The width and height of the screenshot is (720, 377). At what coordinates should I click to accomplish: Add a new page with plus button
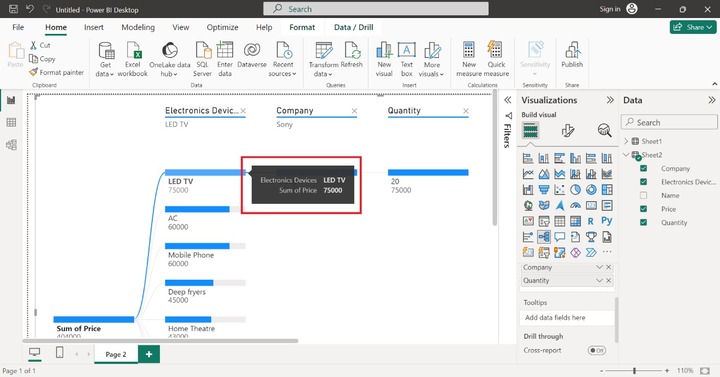[x=149, y=354]
